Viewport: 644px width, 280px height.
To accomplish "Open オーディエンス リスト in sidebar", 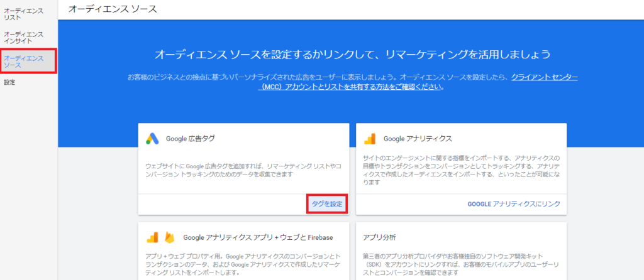I will pos(23,14).
